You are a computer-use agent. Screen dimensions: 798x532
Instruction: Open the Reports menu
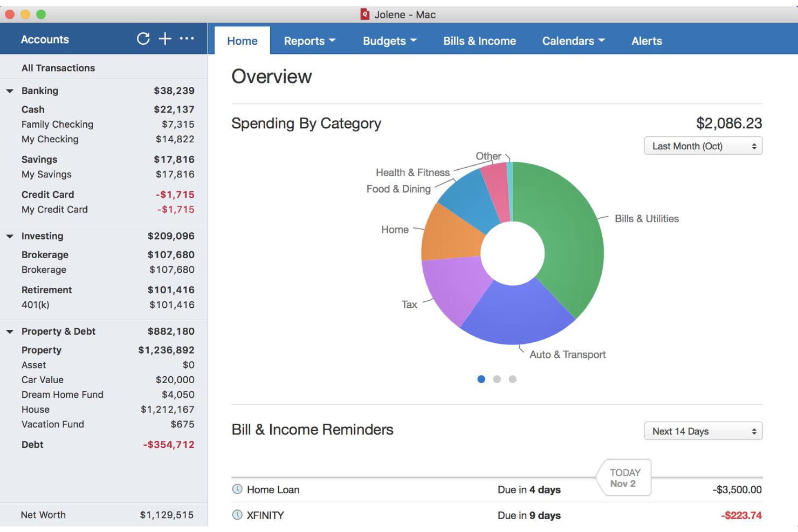[309, 40]
